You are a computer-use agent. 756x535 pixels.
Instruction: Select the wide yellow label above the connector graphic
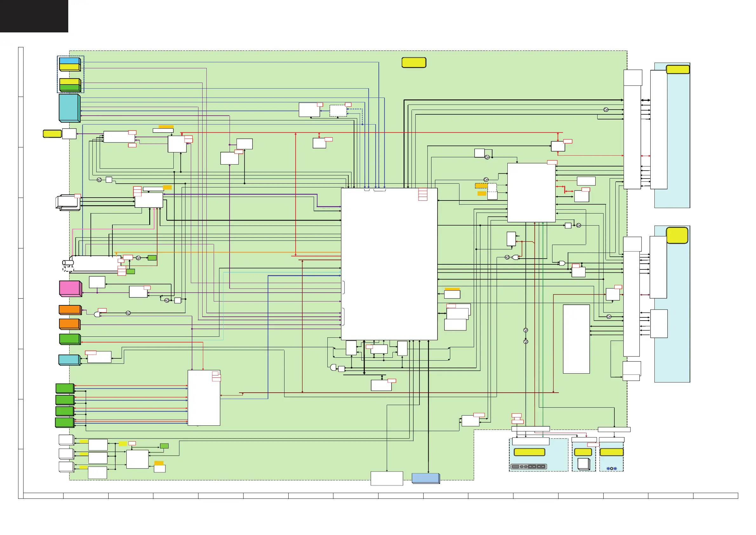(530, 452)
